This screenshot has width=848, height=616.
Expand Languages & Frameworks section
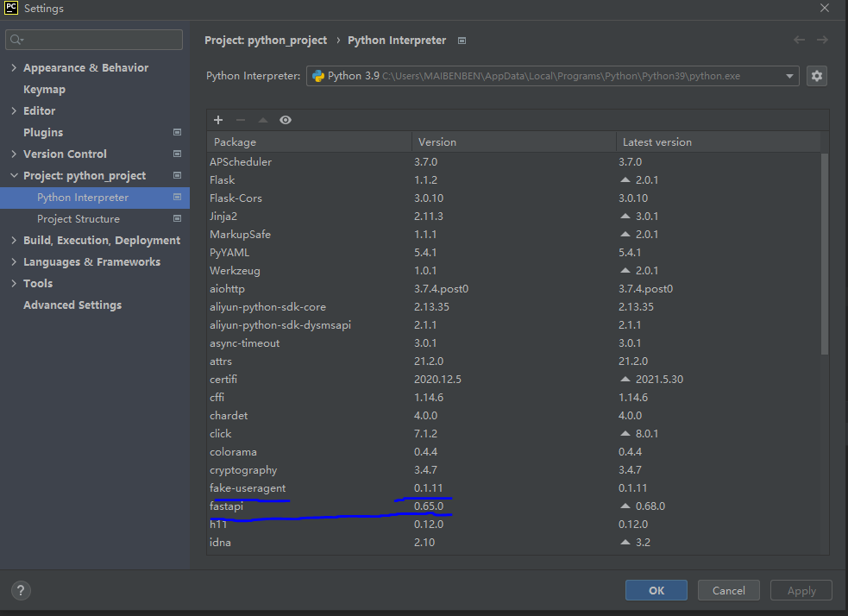point(14,261)
